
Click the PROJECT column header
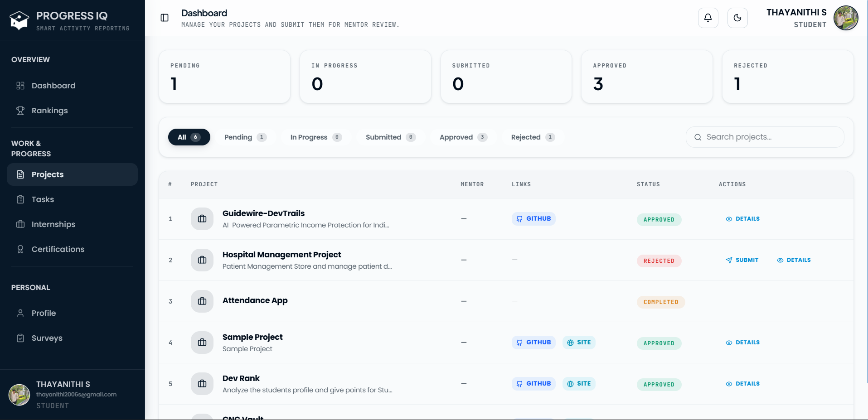(204, 184)
